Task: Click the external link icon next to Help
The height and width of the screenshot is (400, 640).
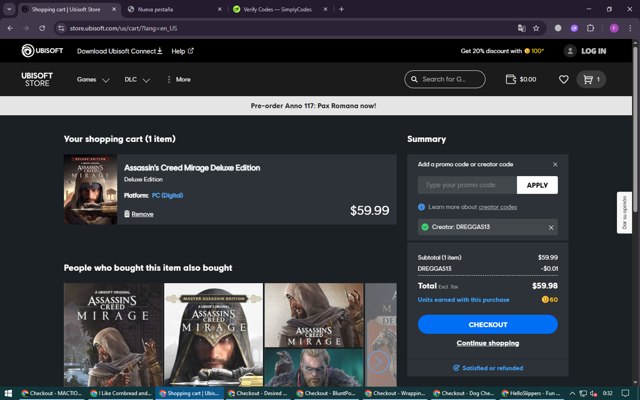Action: coord(191,51)
